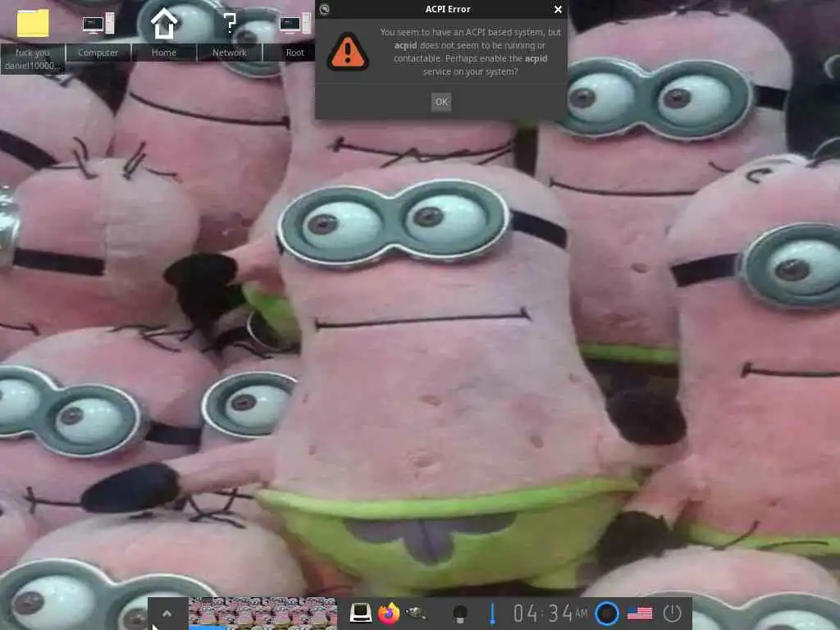Select the Root label text
The height and width of the screenshot is (630, 840).
(x=295, y=52)
